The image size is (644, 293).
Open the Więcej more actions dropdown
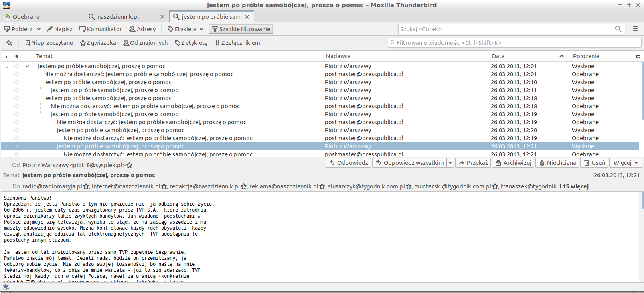626,163
